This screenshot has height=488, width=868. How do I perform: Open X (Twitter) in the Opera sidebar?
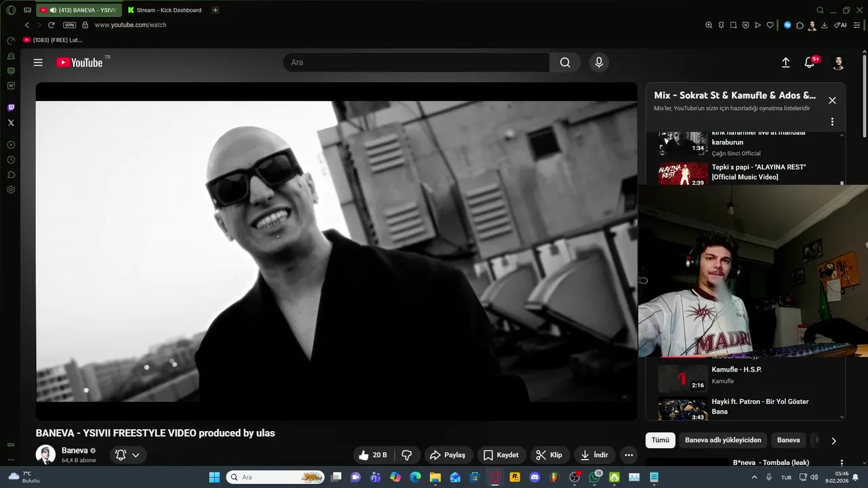pos(11,123)
